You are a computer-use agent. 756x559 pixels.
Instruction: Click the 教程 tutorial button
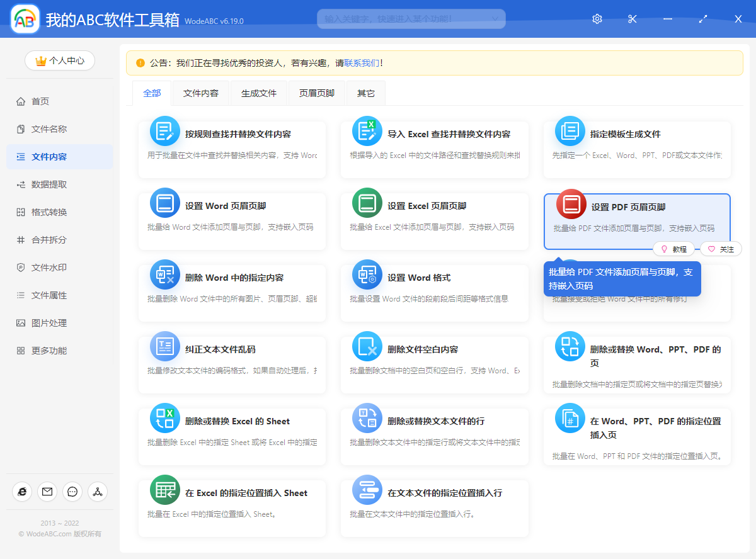[673, 249]
